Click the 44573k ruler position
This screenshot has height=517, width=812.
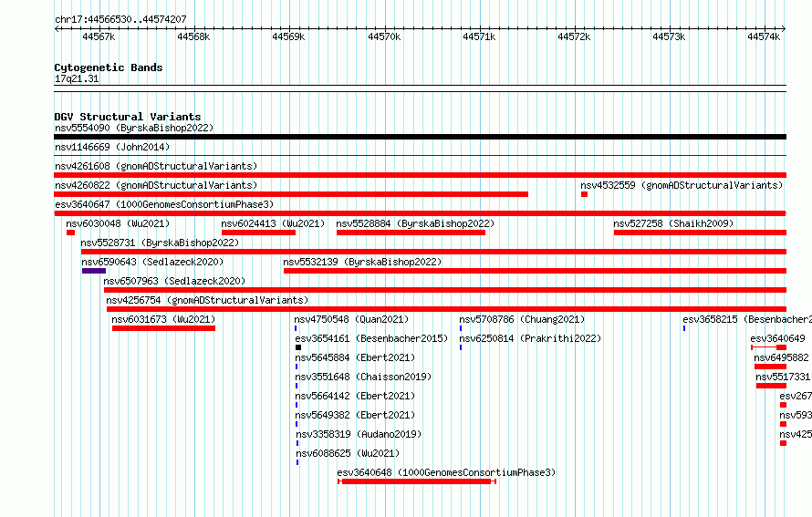pos(669,36)
